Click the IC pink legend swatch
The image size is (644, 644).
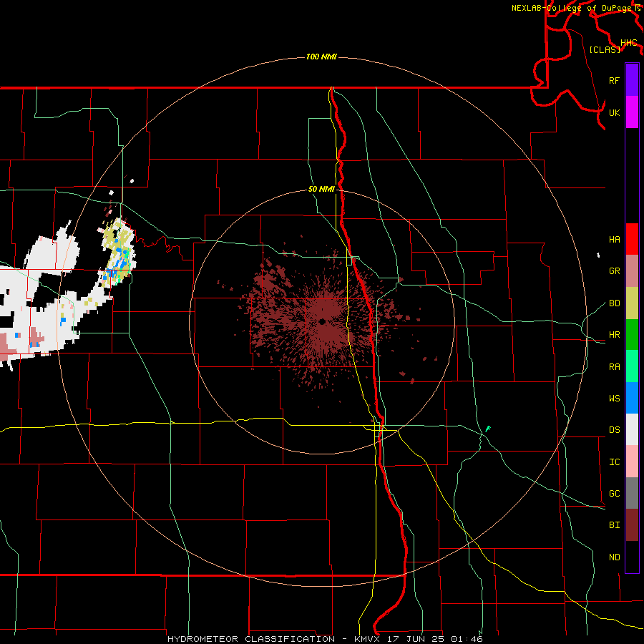pos(632,462)
